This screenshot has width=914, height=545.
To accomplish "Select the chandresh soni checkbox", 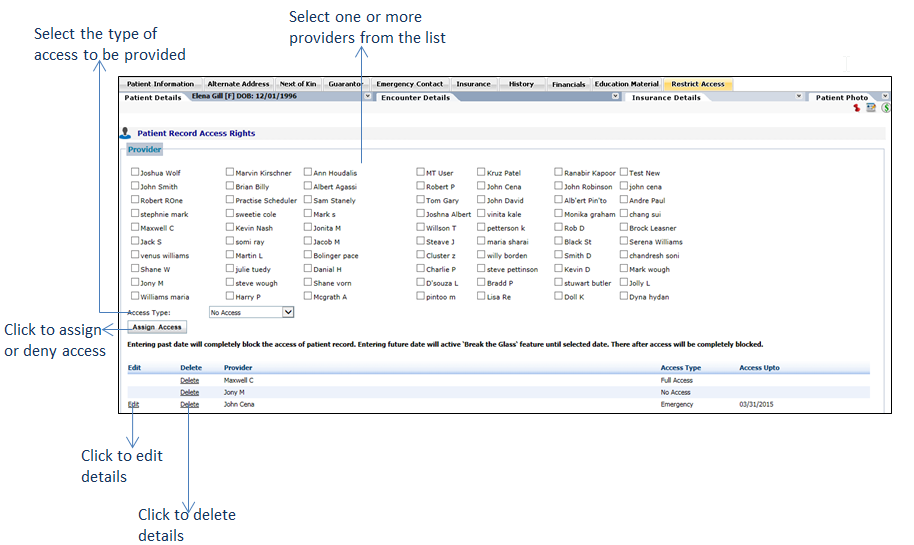I will 624,255.
